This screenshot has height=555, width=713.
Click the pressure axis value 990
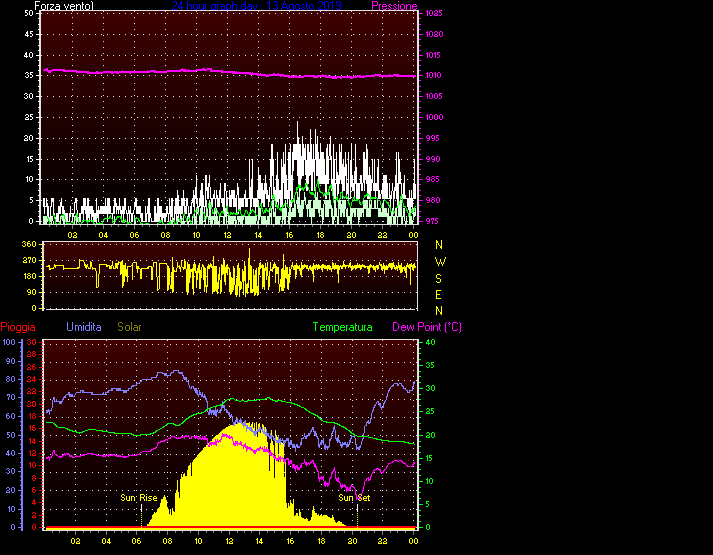click(432, 159)
